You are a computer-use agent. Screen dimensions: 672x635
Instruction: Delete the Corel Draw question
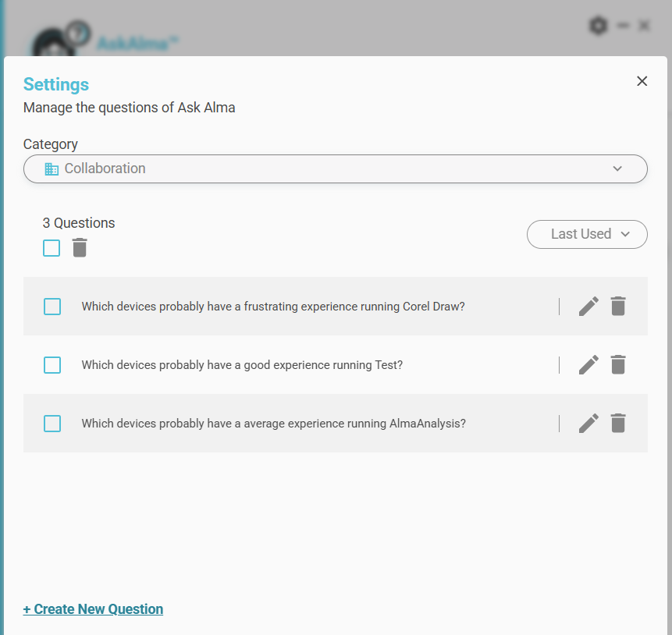click(618, 307)
